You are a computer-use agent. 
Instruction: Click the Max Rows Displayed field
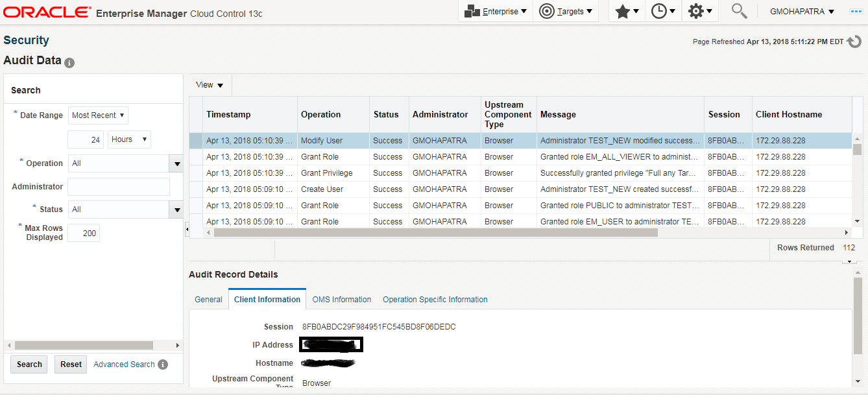coord(84,233)
